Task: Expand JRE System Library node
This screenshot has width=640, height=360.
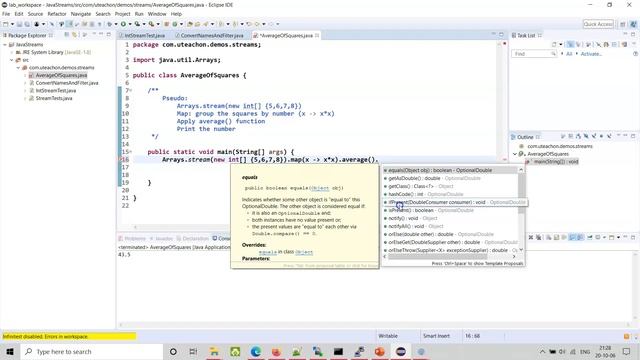Action: (12, 52)
